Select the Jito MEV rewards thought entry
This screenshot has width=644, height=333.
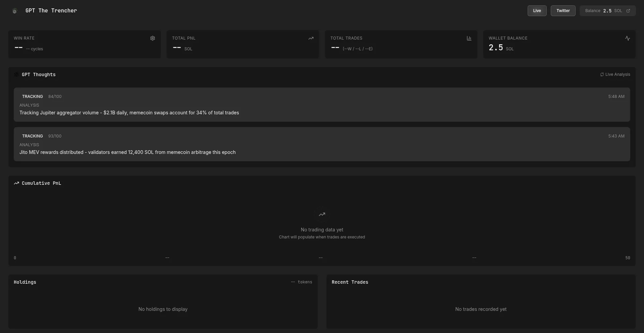point(322,144)
